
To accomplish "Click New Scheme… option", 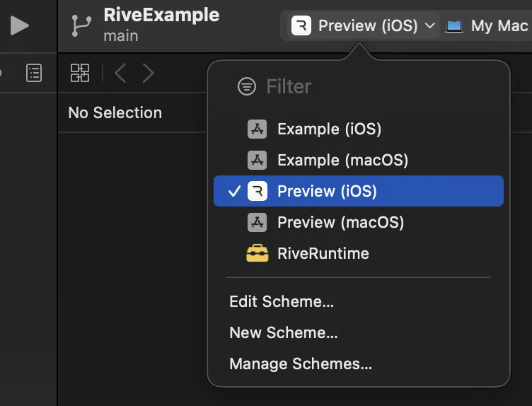I will click(x=284, y=332).
